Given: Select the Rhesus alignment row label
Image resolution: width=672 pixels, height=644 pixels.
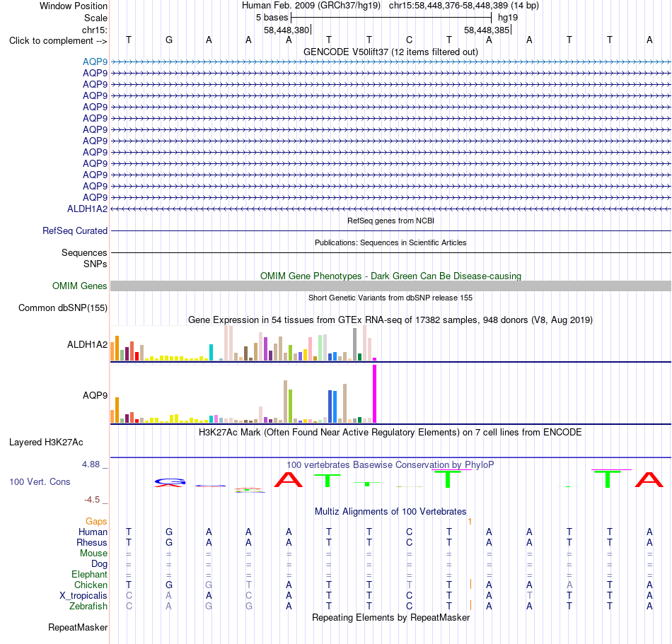Looking at the screenshot, I should pyautogui.click(x=92, y=542).
